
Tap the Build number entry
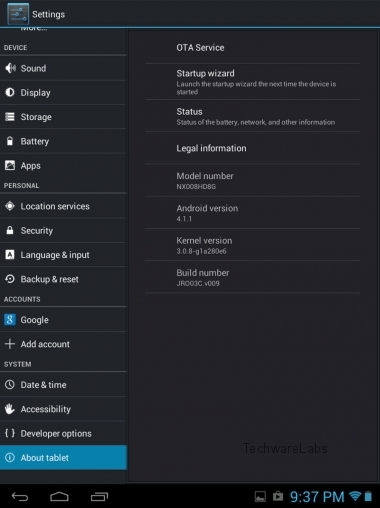coord(252,277)
